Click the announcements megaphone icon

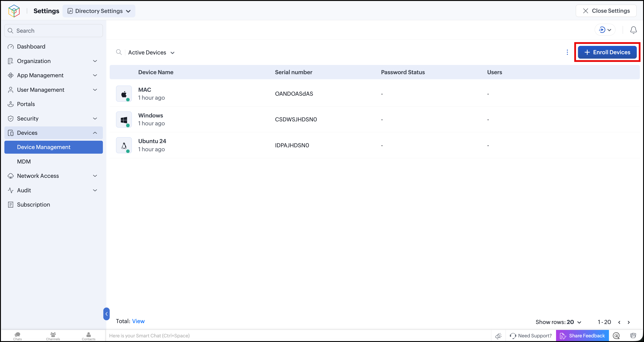pyautogui.click(x=499, y=336)
